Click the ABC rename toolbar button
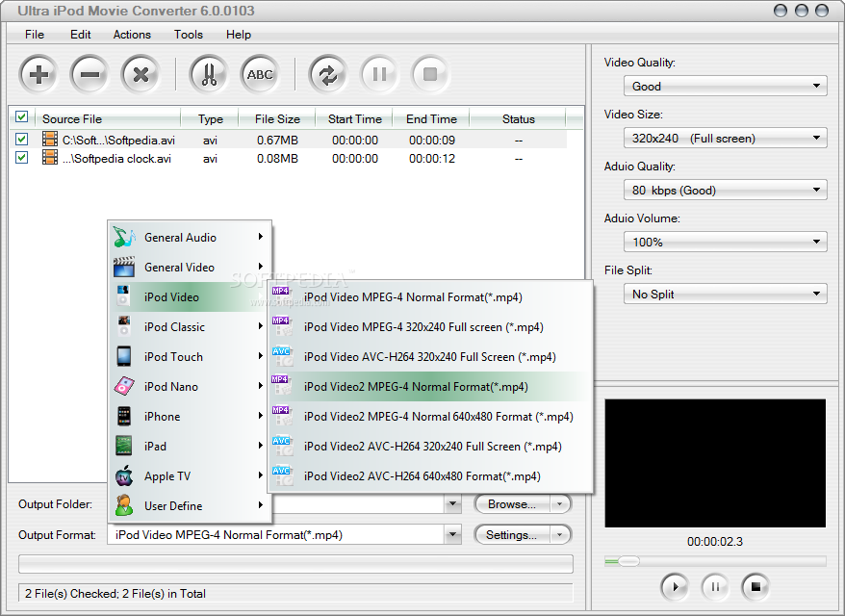Image resolution: width=845 pixels, height=616 pixels. pos(260,74)
